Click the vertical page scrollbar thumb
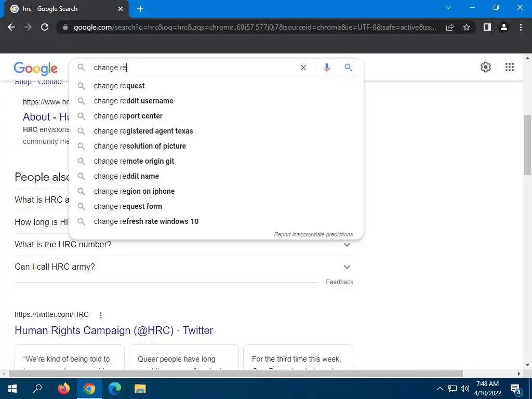The height and width of the screenshot is (399, 532). coord(528,145)
